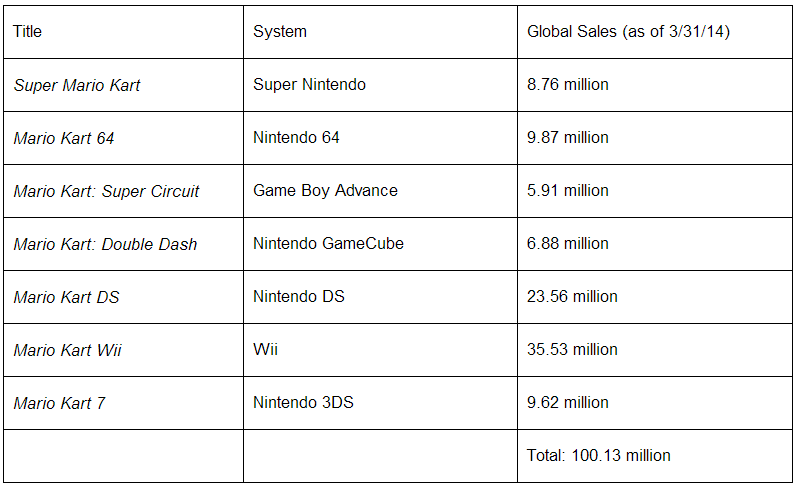Image resolution: width=800 pixels, height=488 pixels.
Task: Select the Mario Kart 7 title cell
Action: click(x=60, y=403)
